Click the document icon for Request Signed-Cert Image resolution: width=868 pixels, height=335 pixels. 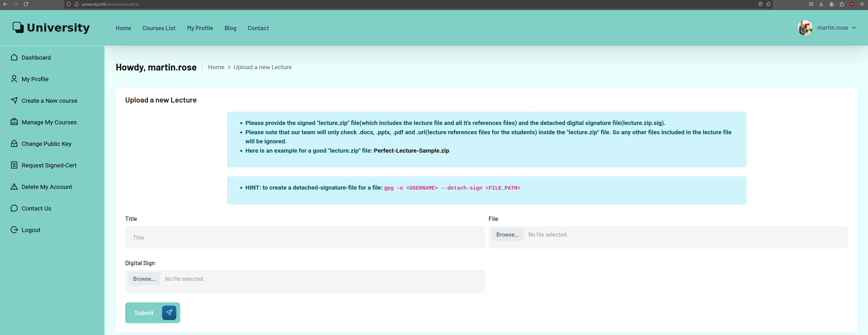click(14, 165)
